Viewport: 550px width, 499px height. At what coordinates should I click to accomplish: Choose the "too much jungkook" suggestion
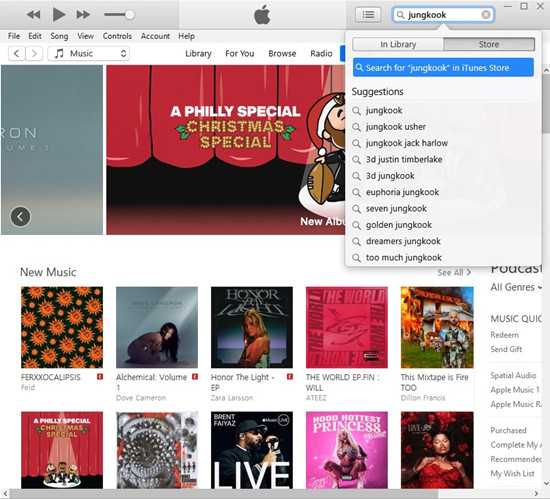(443, 258)
